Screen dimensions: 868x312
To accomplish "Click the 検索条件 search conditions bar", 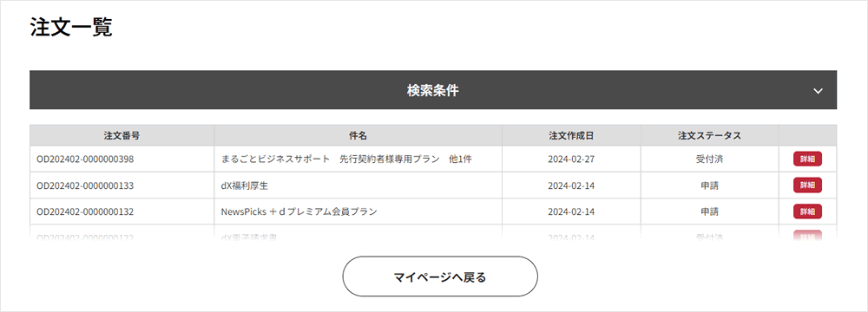I will click(433, 89).
